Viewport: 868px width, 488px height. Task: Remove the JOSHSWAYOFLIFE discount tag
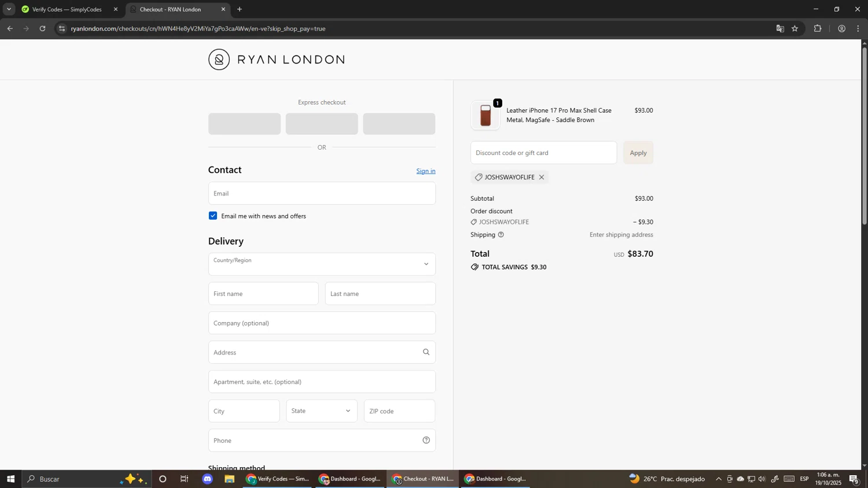pos(542,178)
